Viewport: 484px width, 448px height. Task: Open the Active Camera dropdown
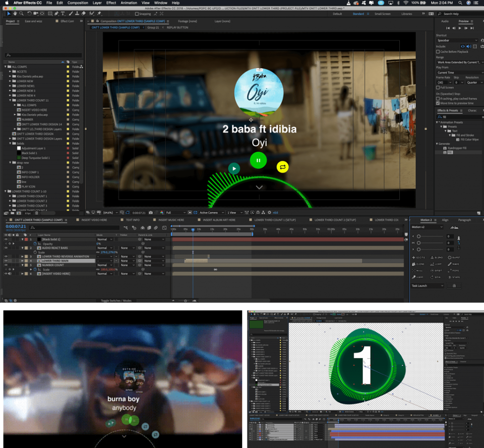[x=212, y=213]
